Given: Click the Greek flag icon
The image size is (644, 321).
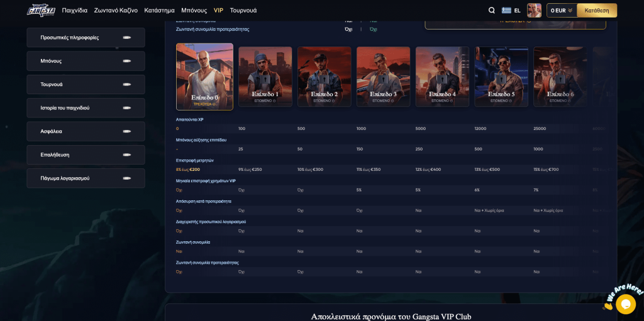Looking at the screenshot, I should tap(506, 10).
